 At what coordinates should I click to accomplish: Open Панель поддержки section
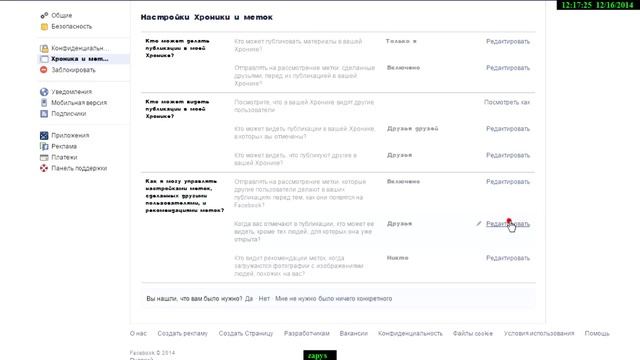79,168
